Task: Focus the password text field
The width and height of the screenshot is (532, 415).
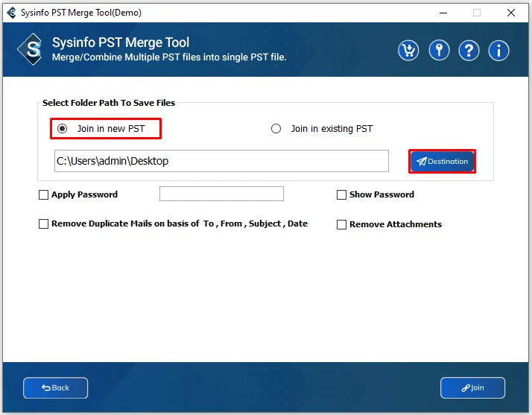Action: (221, 194)
